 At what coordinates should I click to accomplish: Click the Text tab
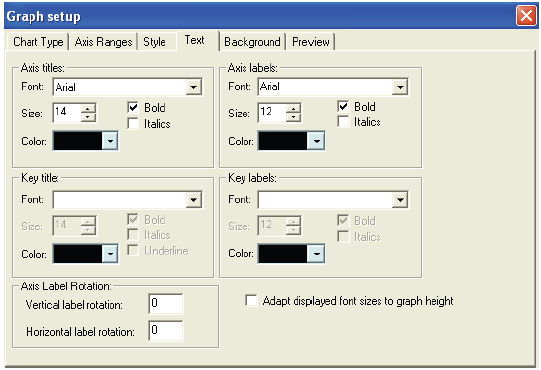pyautogui.click(x=195, y=40)
